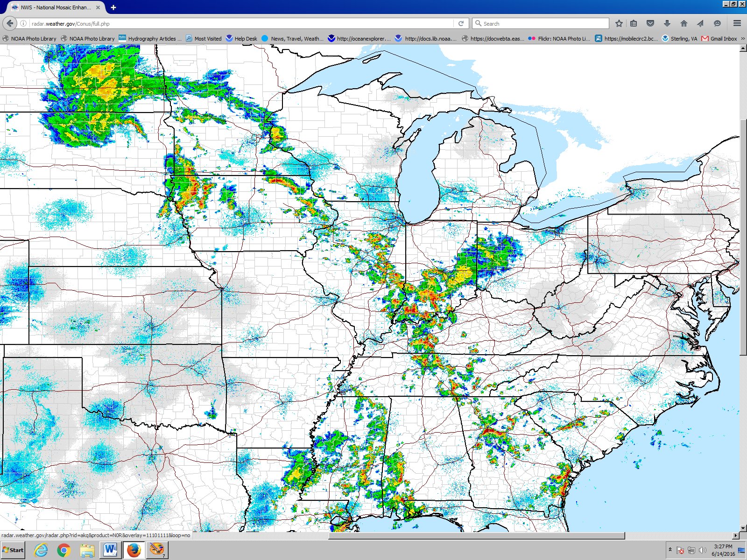Open Microsoft Word from the taskbar
This screenshot has width=747, height=560.
(x=110, y=551)
